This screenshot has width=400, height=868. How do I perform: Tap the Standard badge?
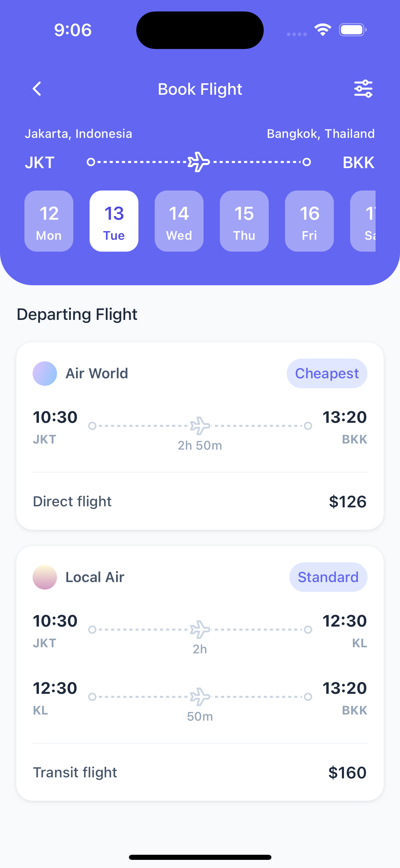[x=328, y=577]
